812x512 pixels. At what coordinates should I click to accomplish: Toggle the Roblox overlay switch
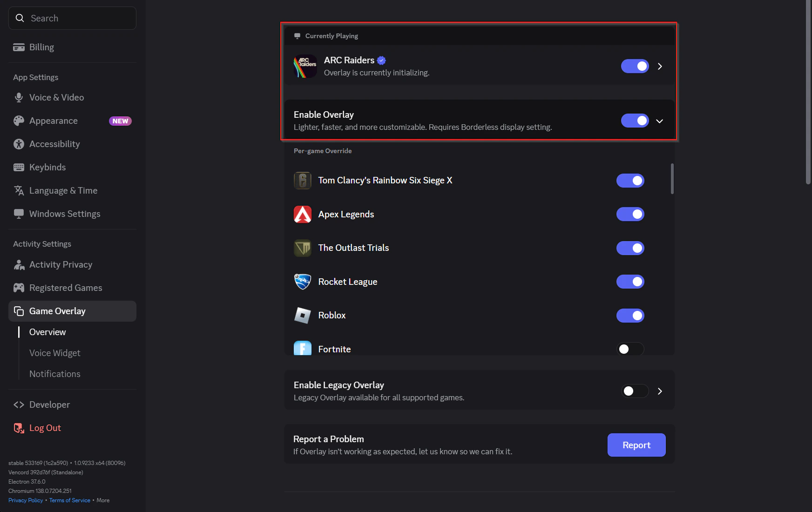click(x=630, y=316)
